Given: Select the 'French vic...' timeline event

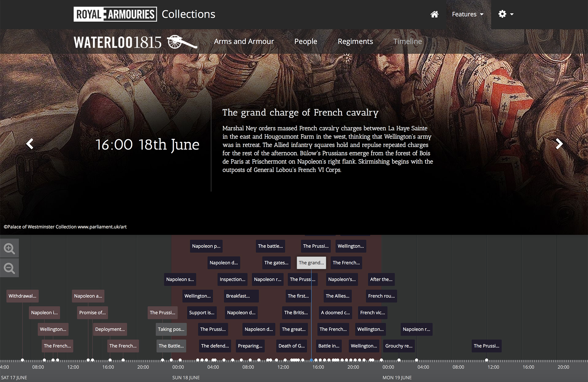Looking at the screenshot, I should [x=372, y=313].
